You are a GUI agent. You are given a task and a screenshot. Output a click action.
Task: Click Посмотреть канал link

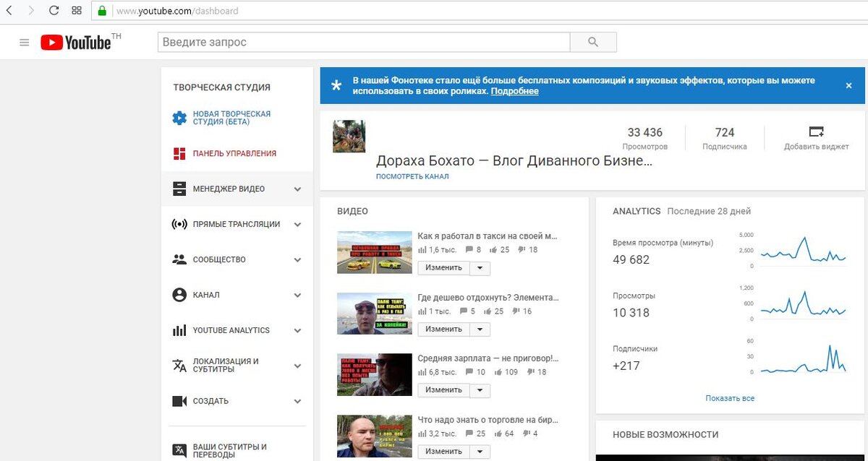click(412, 176)
